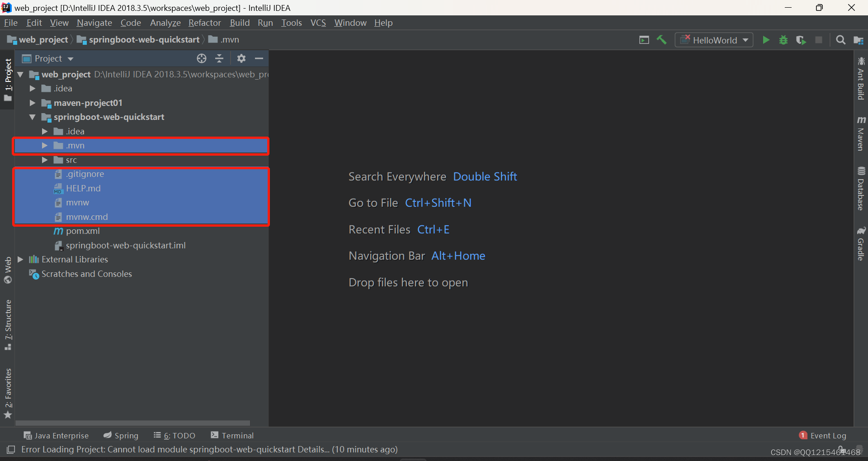Open the Build menu
This screenshot has width=868, height=461.
coord(240,23)
